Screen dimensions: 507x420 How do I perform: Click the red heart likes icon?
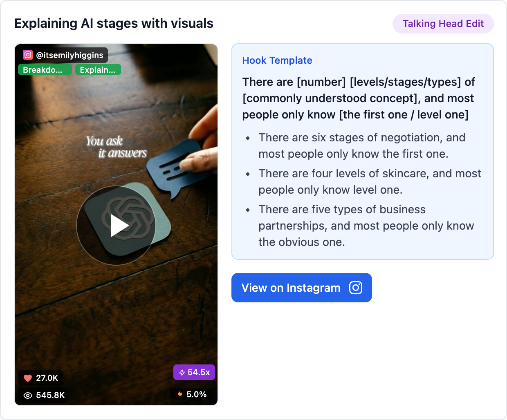coord(28,378)
